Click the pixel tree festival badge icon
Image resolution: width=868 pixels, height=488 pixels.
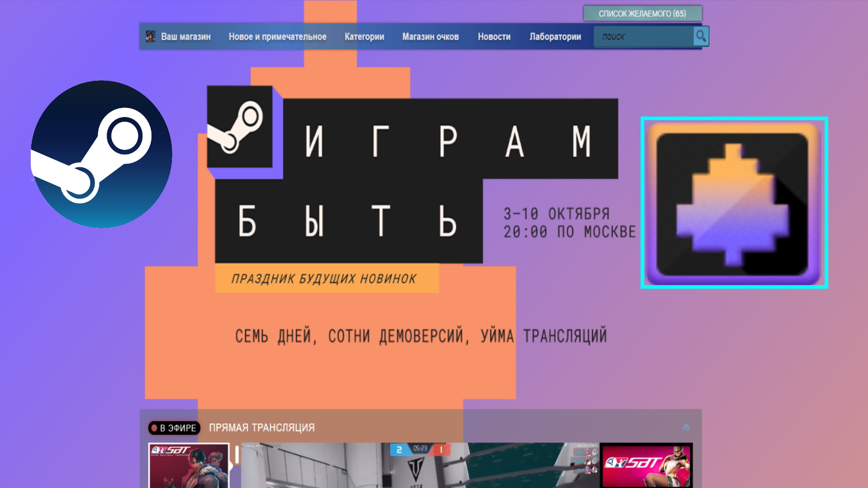734,203
